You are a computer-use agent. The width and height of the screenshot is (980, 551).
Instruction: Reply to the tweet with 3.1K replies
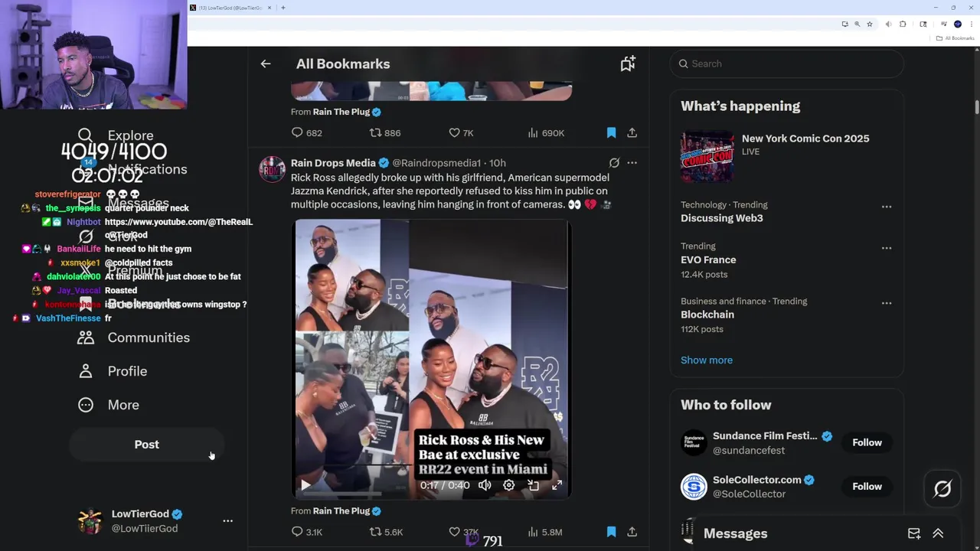(x=306, y=532)
